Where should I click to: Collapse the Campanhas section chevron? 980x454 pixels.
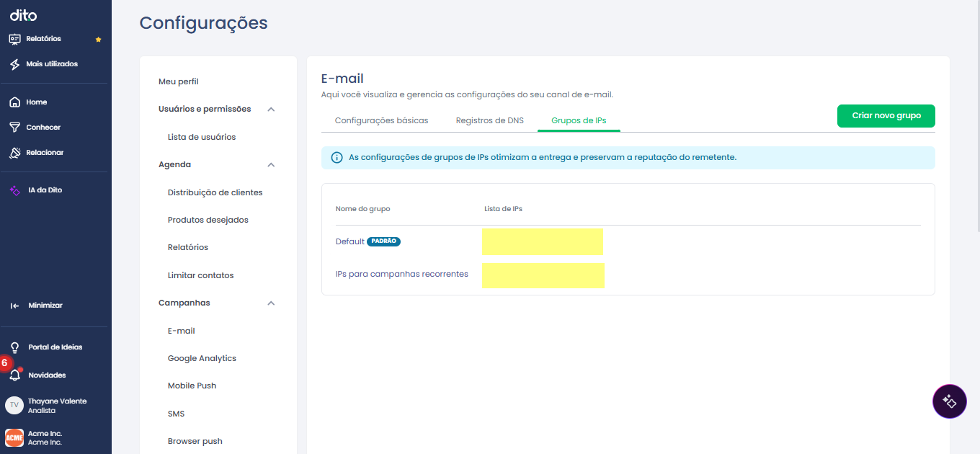click(x=271, y=303)
